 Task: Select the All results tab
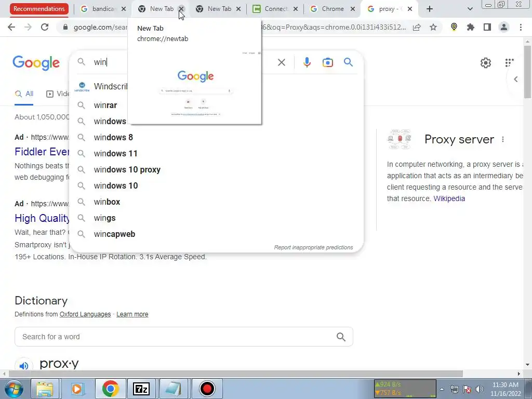(24, 94)
